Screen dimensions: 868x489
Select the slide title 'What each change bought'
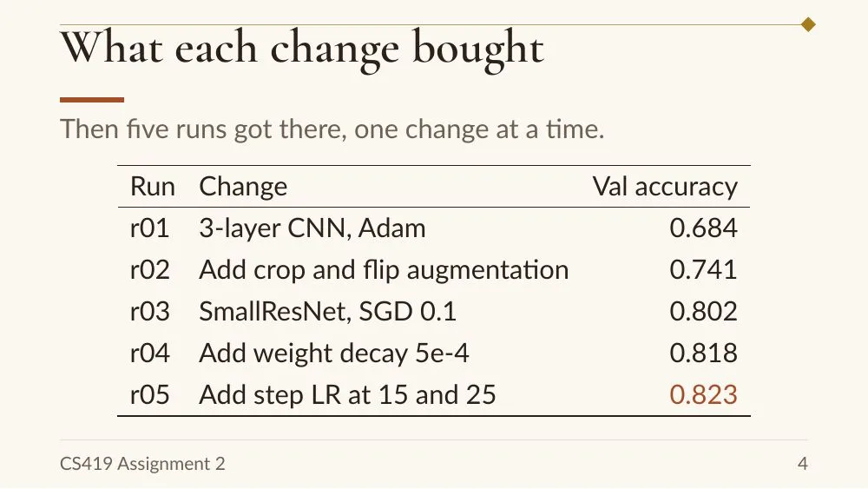(x=302, y=49)
